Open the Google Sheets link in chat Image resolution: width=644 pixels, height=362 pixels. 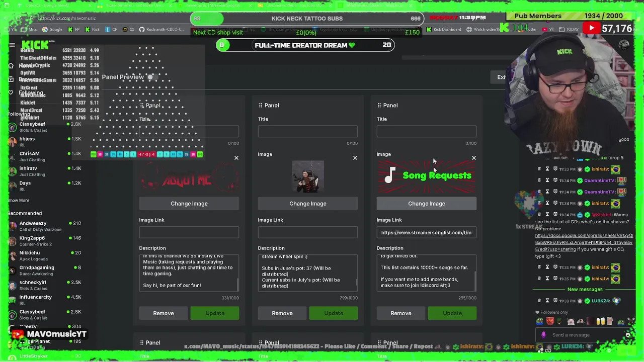[584, 242]
